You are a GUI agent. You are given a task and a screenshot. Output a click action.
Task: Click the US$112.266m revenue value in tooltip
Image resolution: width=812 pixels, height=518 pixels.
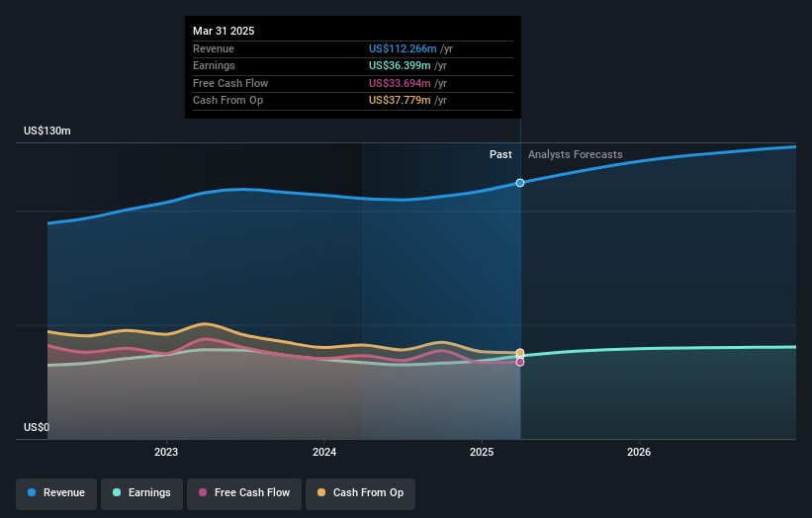tap(405, 48)
